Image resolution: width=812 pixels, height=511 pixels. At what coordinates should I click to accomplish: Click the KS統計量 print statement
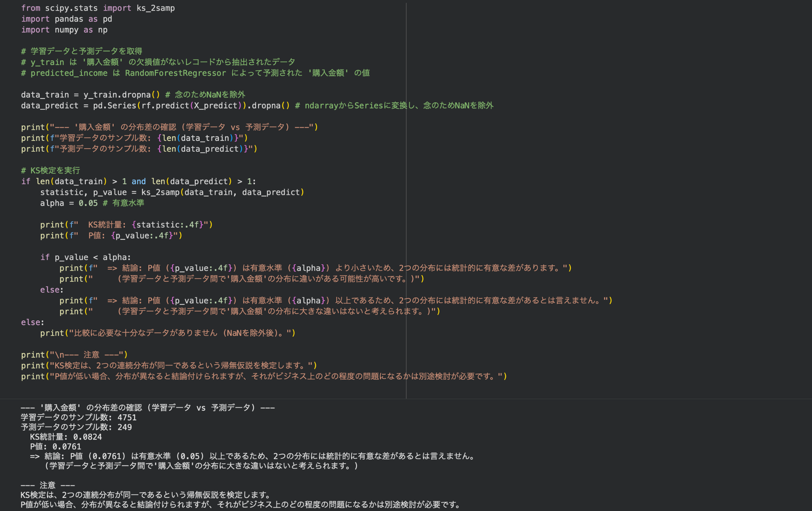coord(126,224)
